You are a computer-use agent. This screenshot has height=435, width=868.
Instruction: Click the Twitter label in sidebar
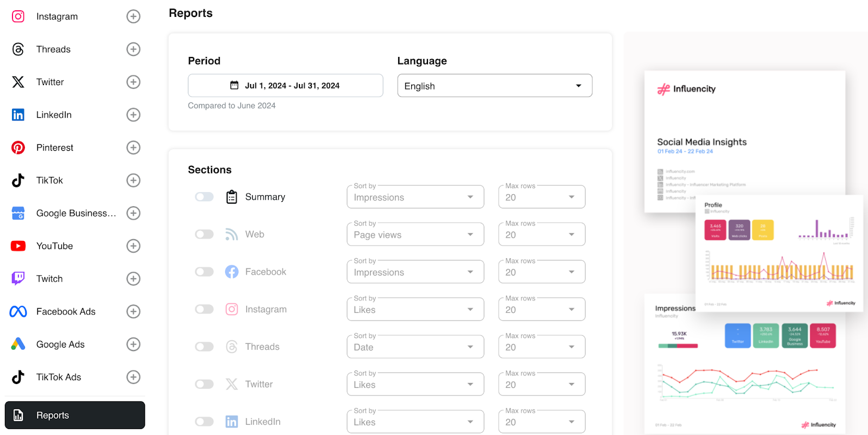pyautogui.click(x=50, y=82)
